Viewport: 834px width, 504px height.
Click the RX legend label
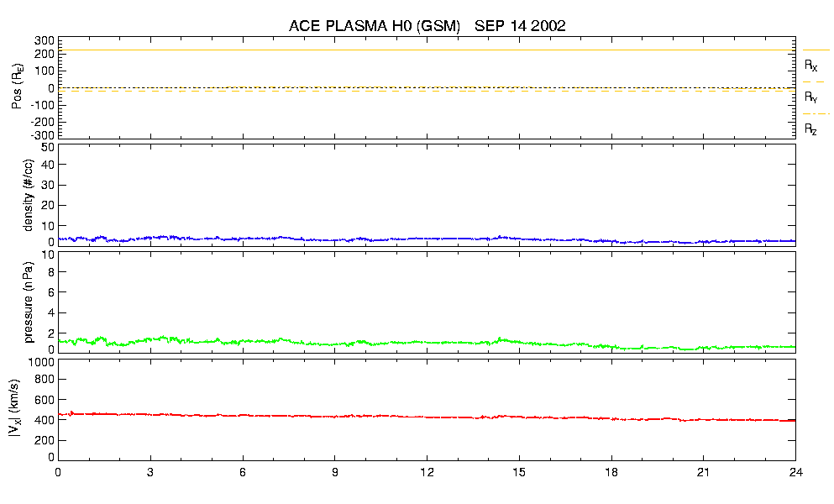click(810, 65)
